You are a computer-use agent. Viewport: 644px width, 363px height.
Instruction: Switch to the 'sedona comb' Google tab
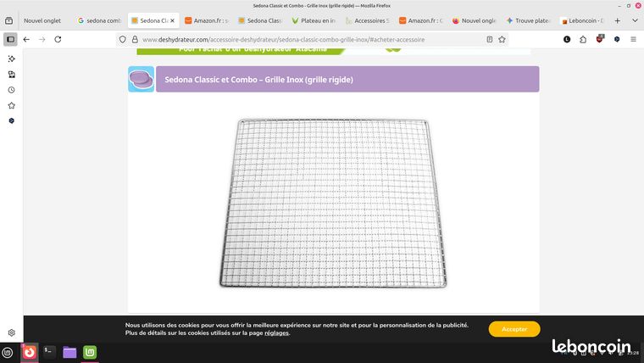pos(99,20)
